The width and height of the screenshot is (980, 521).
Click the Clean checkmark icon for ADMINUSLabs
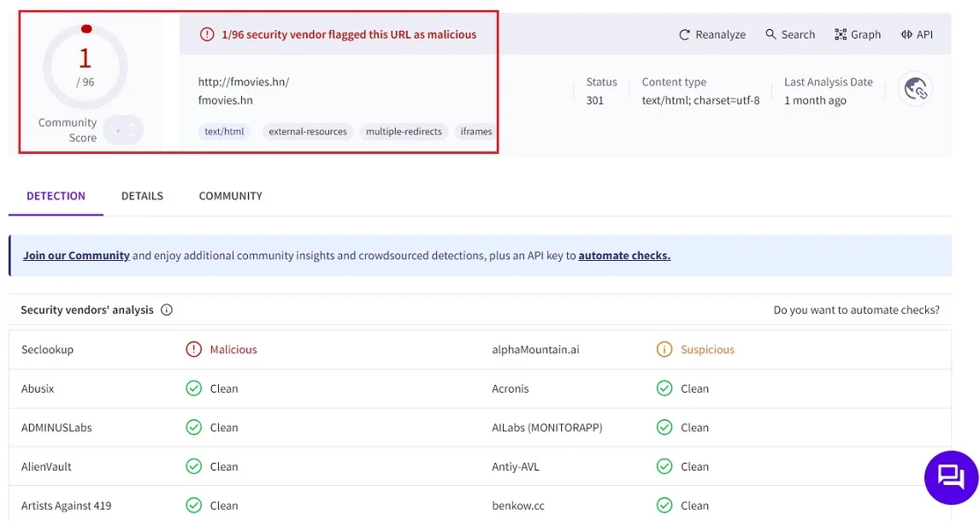[194, 427]
